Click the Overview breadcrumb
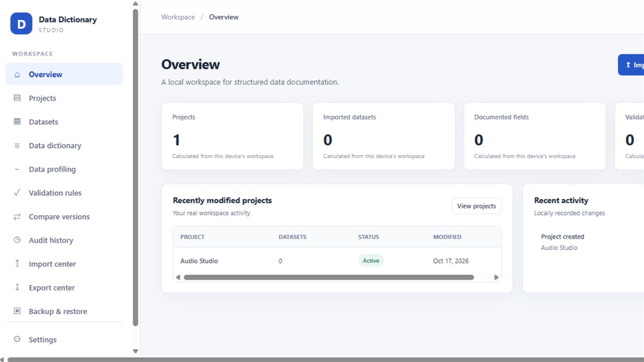The image size is (644, 362). point(224,17)
